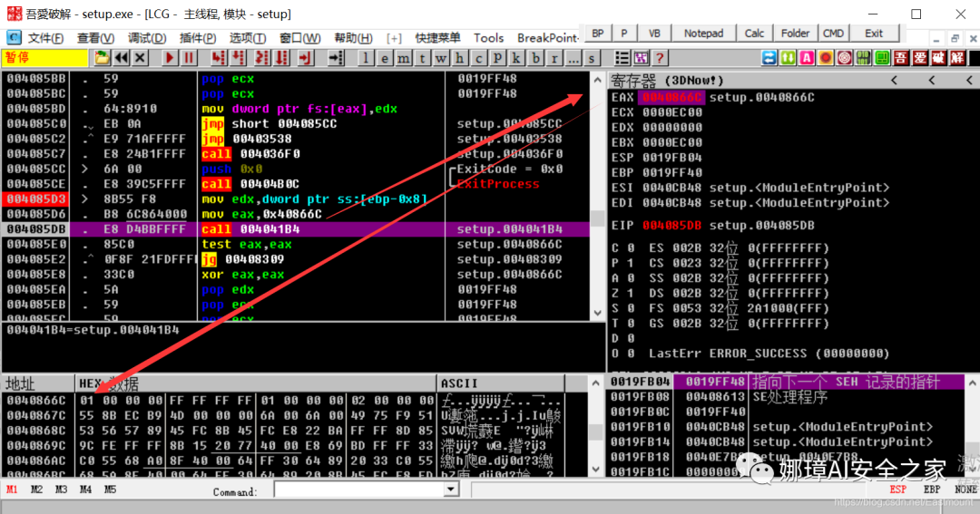The width and height of the screenshot is (980, 514).
Task: Click the red '解' icon
Action: pos(957,58)
